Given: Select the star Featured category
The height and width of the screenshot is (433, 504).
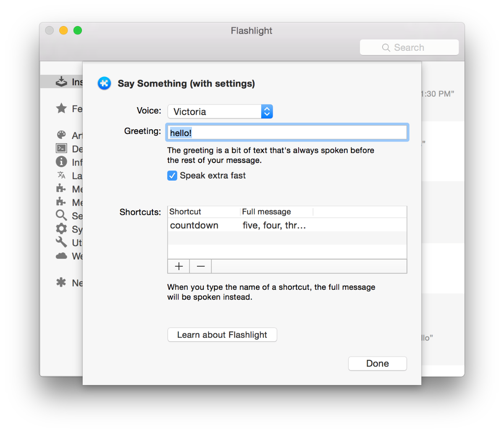Looking at the screenshot, I should click(61, 108).
